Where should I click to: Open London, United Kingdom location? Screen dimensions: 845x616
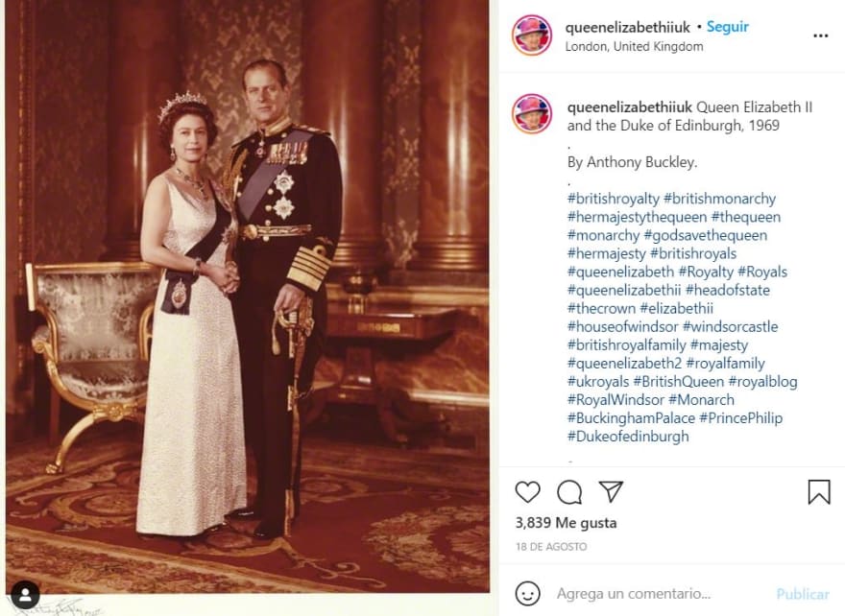[634, 47]
